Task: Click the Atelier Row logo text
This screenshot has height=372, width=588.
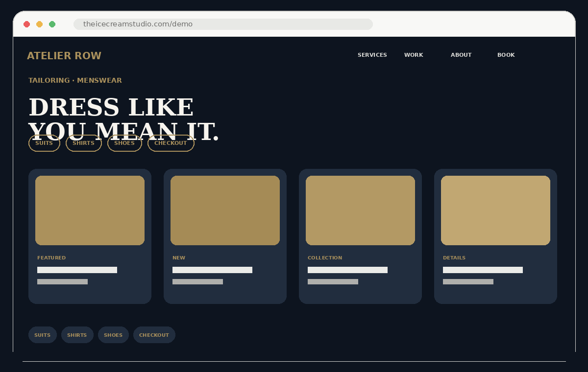Action: pyautogui.click(x=64, y=56)
